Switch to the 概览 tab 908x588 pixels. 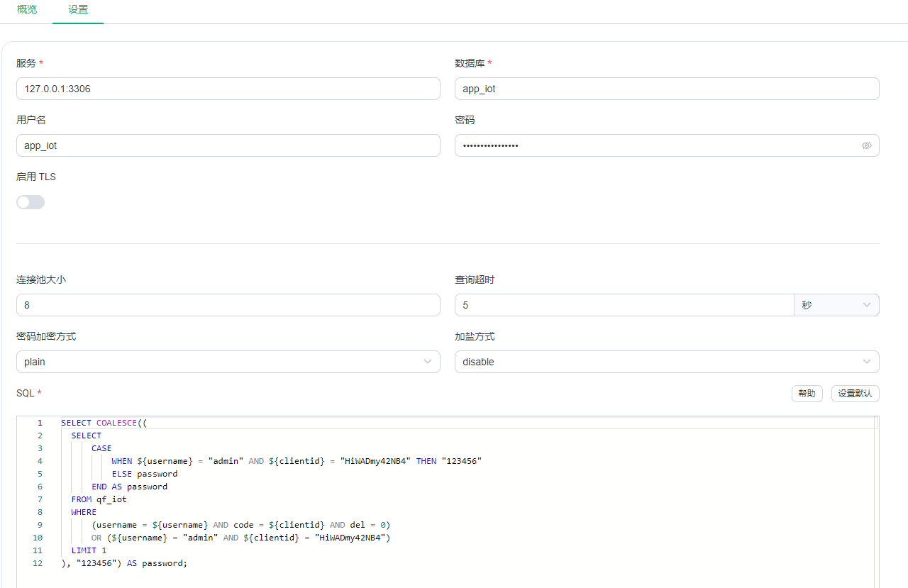(27, 10)
